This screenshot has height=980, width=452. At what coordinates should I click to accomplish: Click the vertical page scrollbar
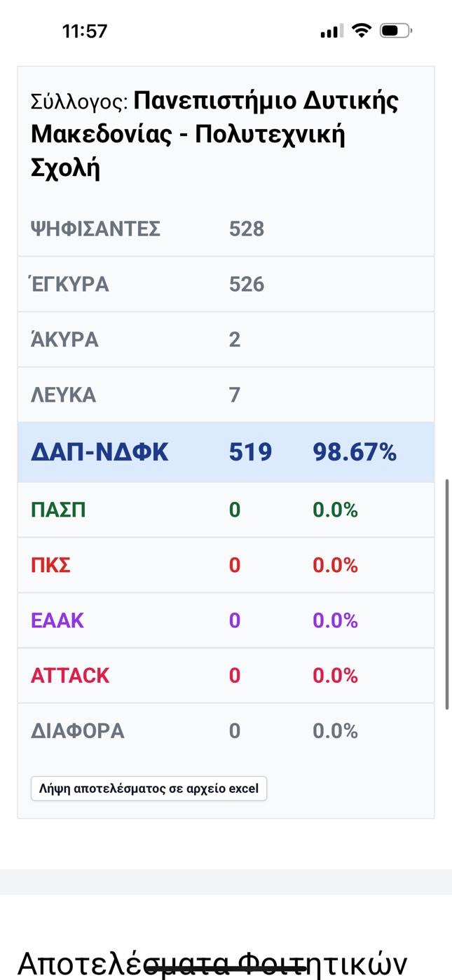coord(447,594)
